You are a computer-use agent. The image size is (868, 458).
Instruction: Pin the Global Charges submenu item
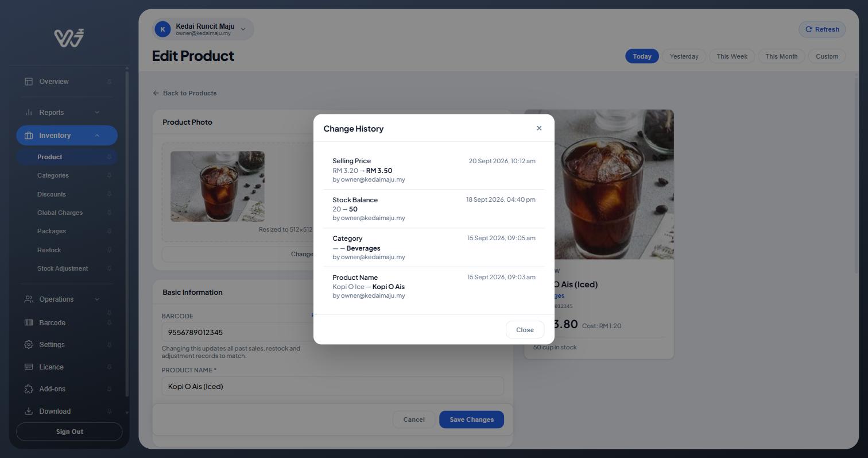coord(109,213)
